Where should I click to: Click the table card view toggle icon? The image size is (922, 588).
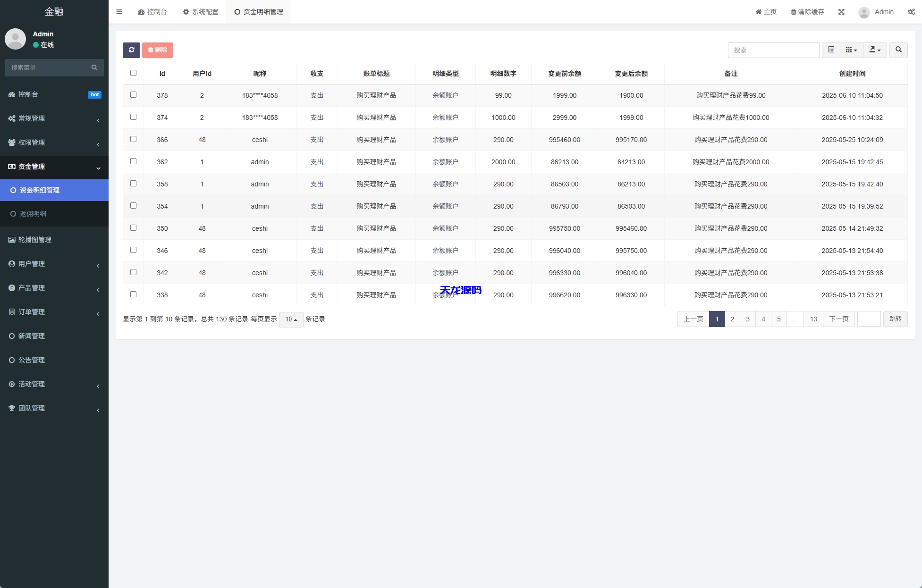pyautogui.click(x=831, y=50)
